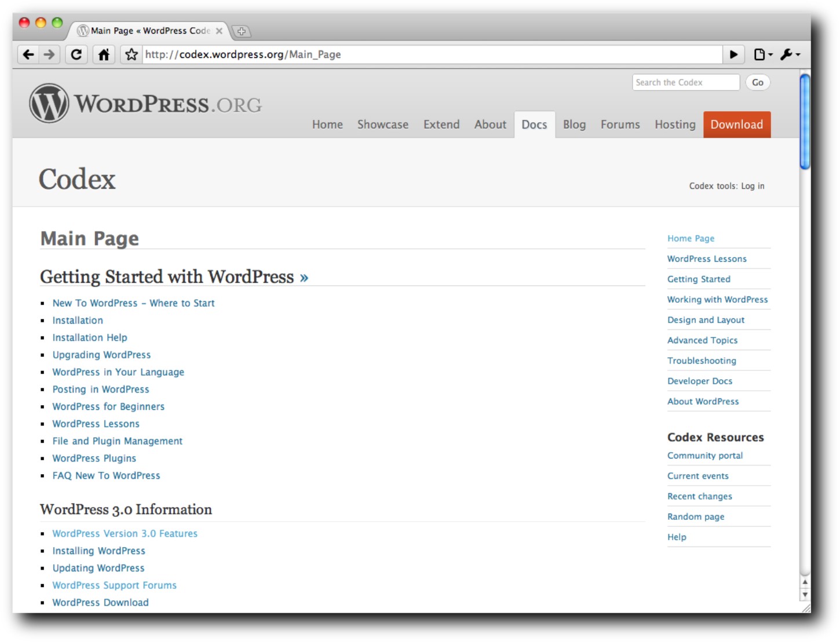Open Posting in WordPress link
This screenshot has width=840, height=642.
(x=101, y=390)
